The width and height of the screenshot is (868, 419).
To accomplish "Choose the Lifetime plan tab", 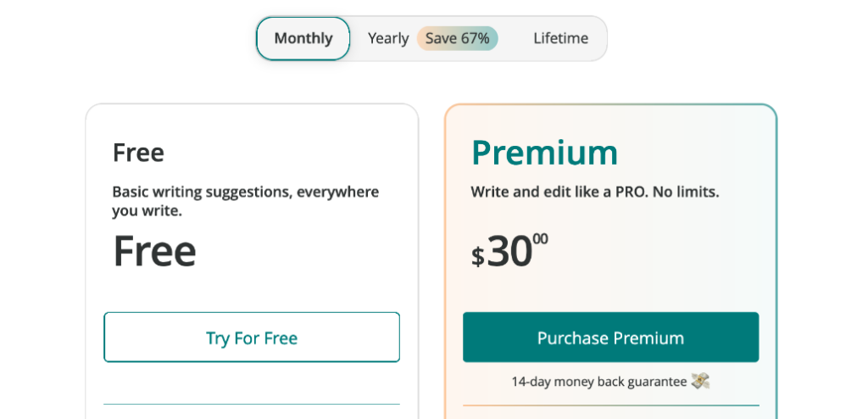I will (x=560, y=39).
